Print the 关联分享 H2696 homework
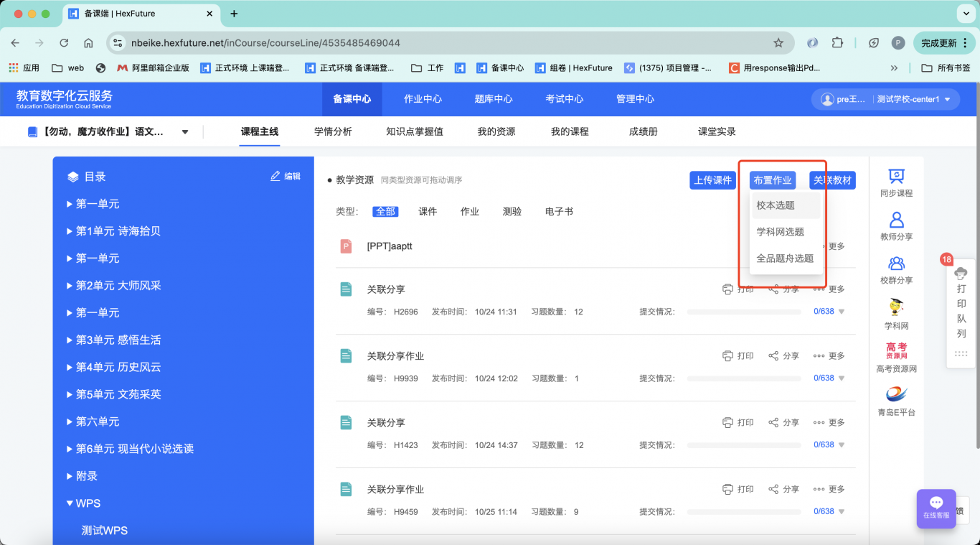This screenshot has width=980, height=545. click(738, 289)
